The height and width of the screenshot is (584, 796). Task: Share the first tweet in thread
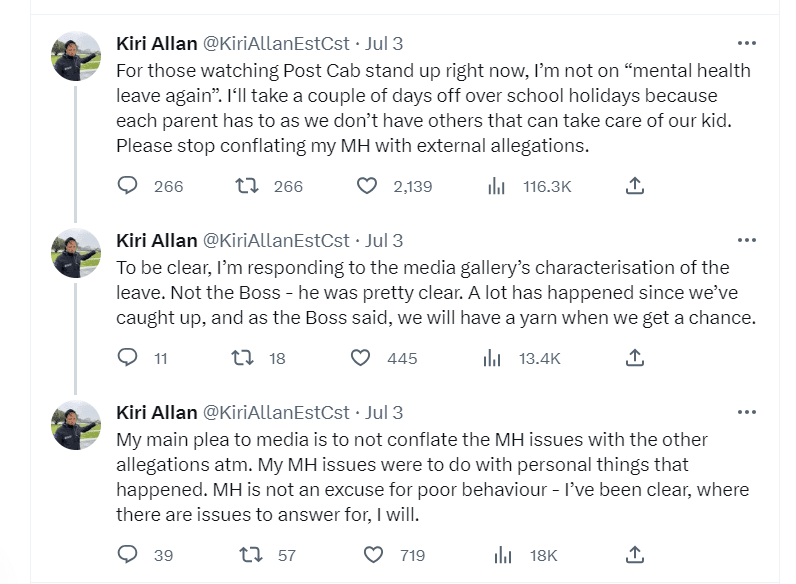pyautogui.click(x=634, y=186)
